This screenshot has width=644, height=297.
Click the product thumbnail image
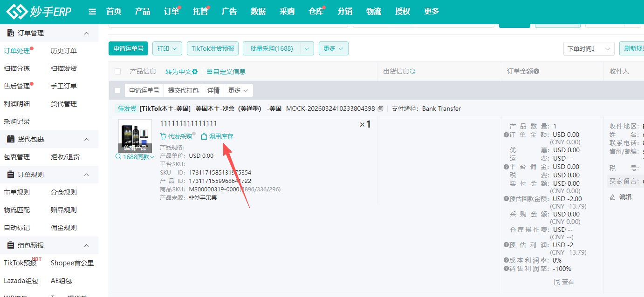tap(135, 136)
